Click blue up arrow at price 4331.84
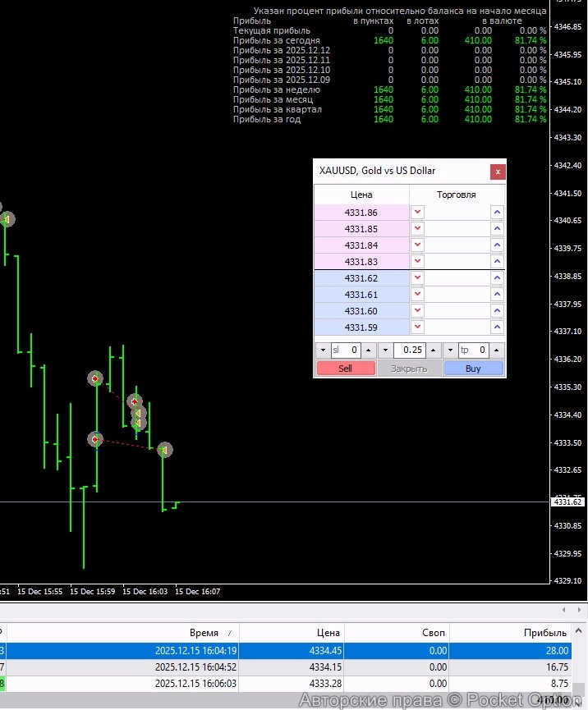Viewport: 588px width, 710px height. pos(497,245)
